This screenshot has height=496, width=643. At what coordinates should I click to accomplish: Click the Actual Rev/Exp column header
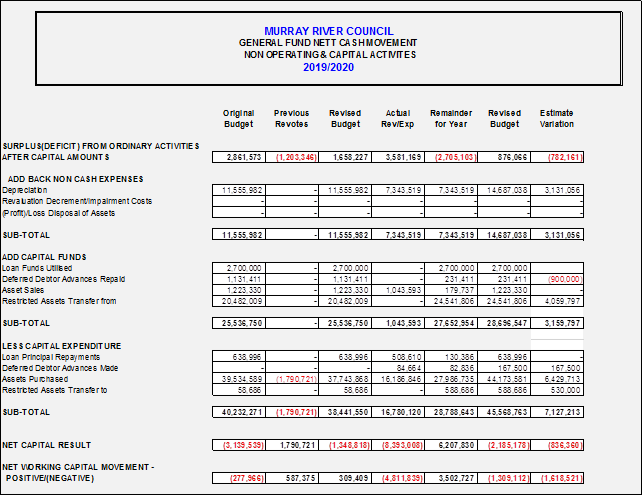[398, 118]
